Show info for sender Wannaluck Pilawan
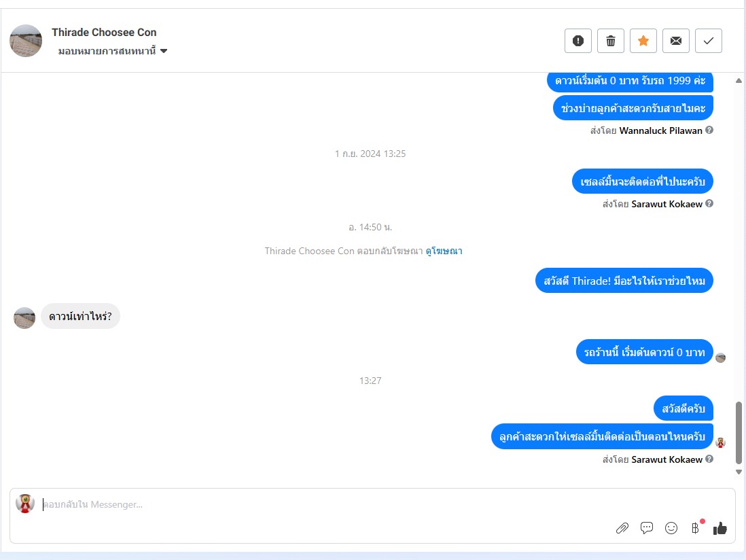This screenshot has height=560, width=746. pyautogui.click(x=709, y=130)
